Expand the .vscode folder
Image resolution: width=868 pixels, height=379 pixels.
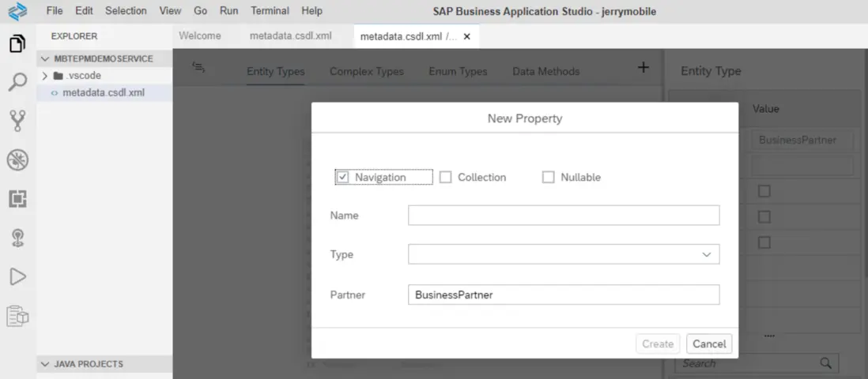pos(45,76)
